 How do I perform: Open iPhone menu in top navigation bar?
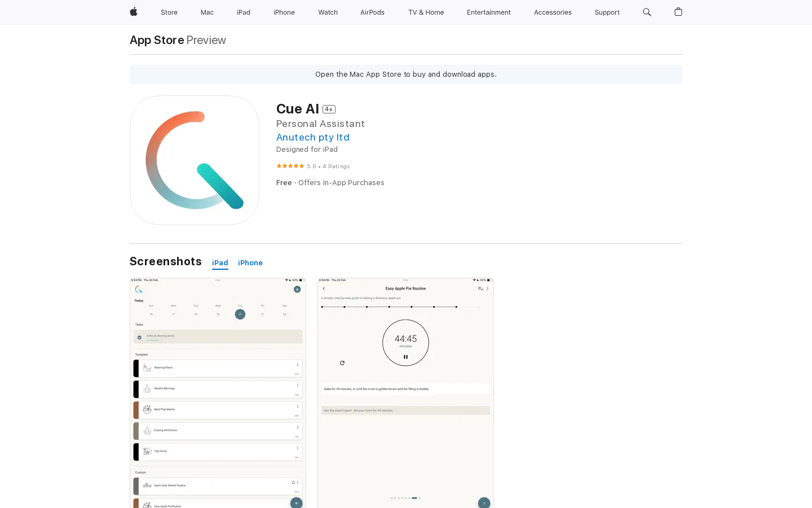[x=284, y=12]
